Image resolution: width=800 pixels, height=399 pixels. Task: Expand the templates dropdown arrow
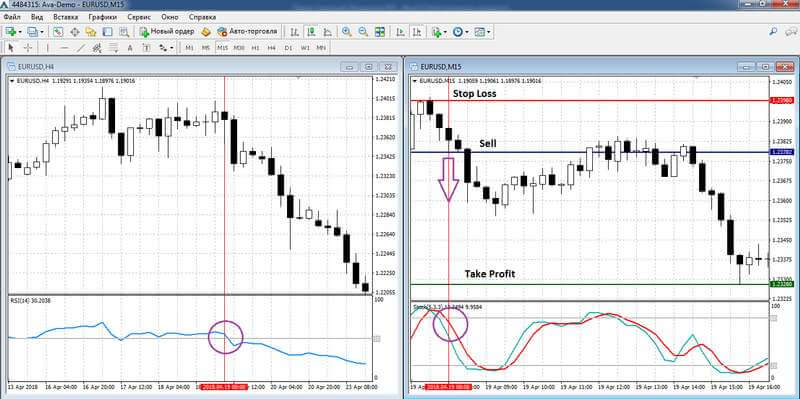488,32
